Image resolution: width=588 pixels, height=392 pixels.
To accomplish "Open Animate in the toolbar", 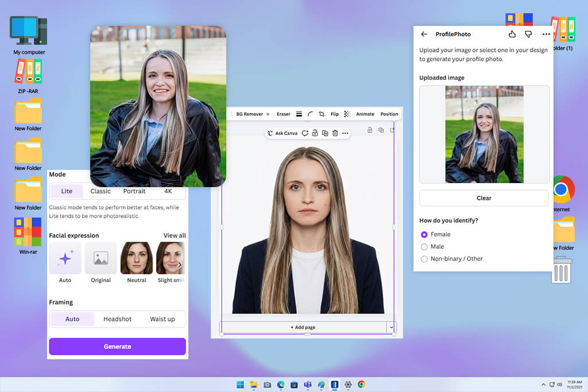I will pos(365,114).
